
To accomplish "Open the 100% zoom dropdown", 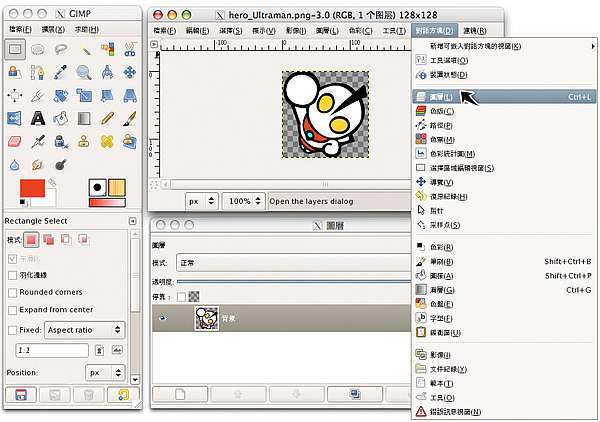I will [x=243, y=201].
